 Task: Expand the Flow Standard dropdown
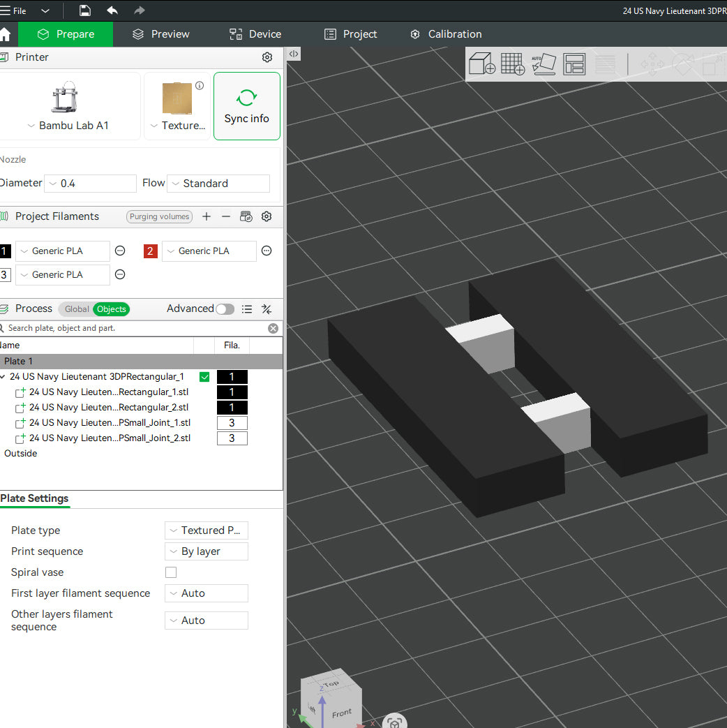click(x=218, y=184)
